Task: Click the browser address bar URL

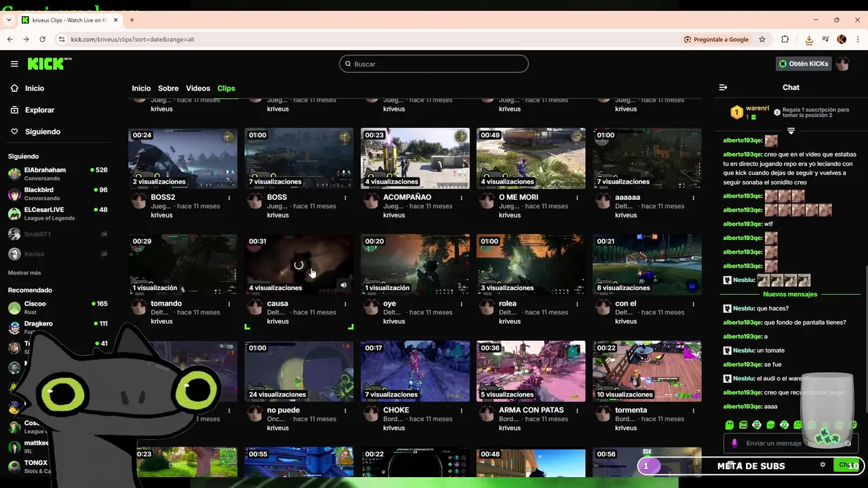Action: [132, 39]
